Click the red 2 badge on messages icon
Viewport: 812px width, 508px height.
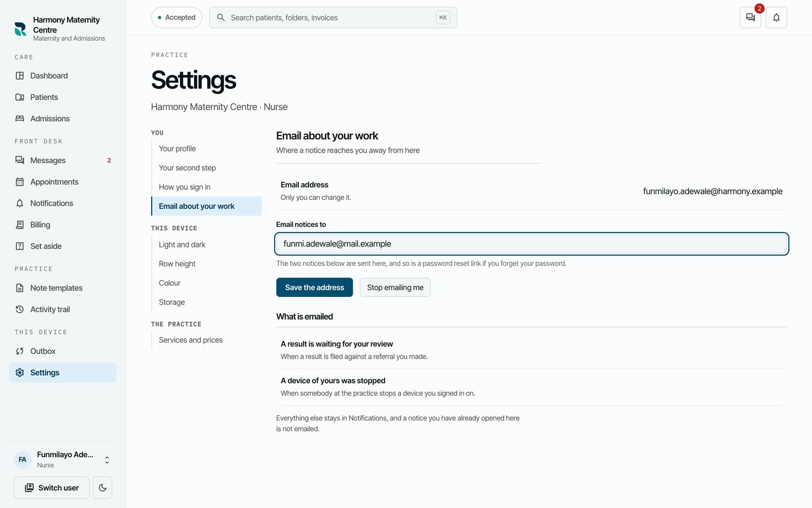(x=760, y=8)
